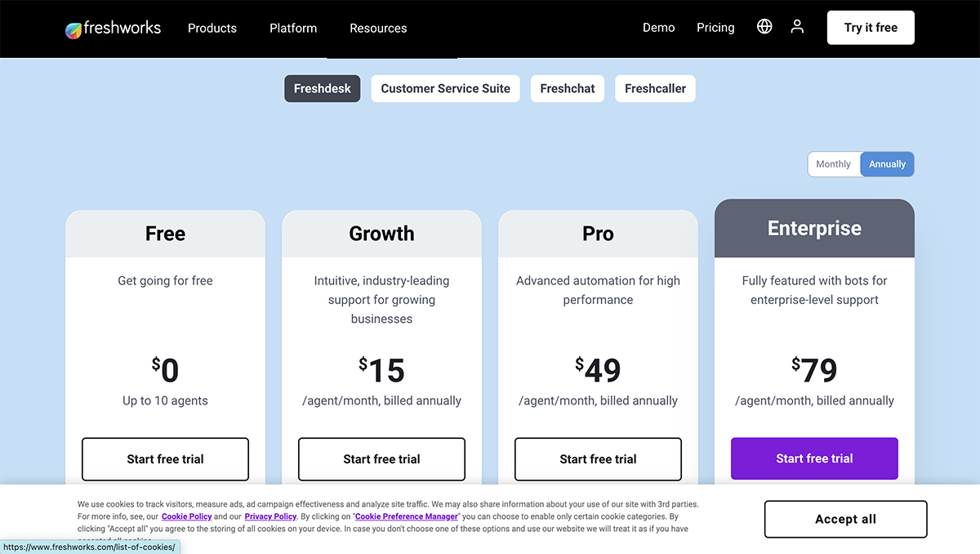Image resolution: width=980 pixels, height=554 pixels.
Task: View Freshcaller pricing
Action: 655,88
